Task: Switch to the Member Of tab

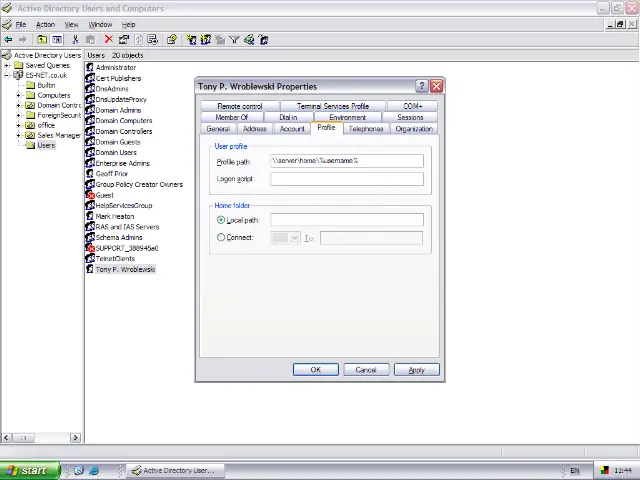Action: [231, 117]
